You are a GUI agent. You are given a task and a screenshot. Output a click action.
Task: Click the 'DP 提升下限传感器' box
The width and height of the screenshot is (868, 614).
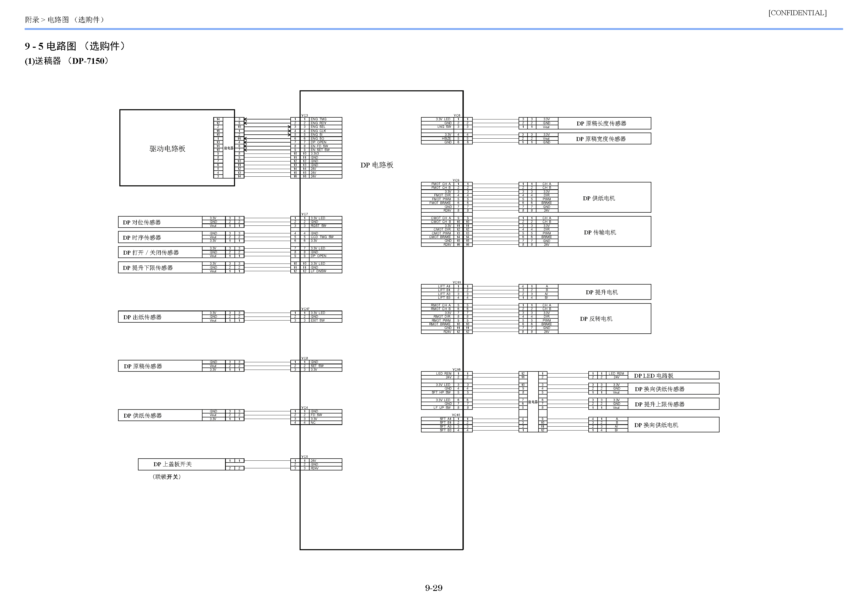tap(160, 267)
